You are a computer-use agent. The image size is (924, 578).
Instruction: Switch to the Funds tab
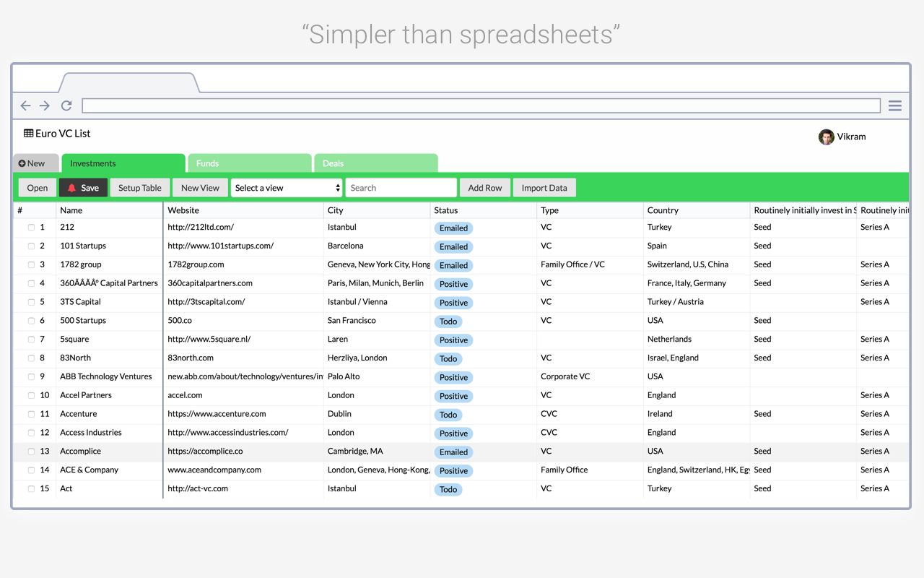pyautogui.click(x=250, y=163)
